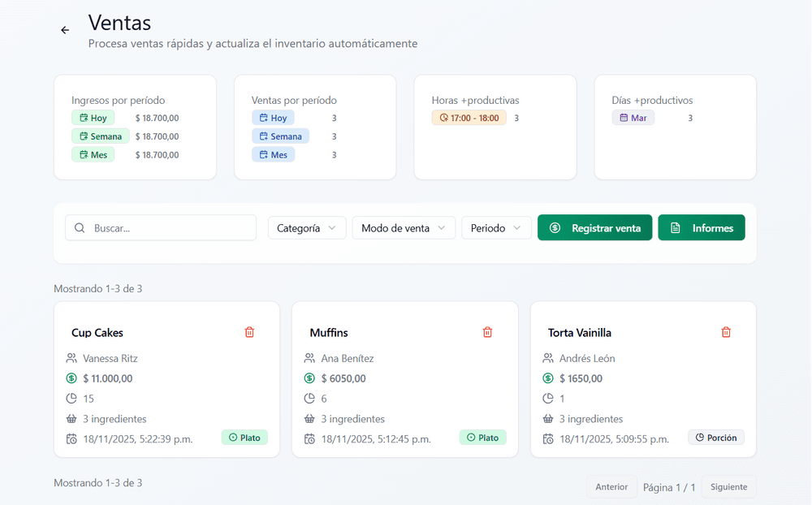The image size is (812, 505).
Task: Select the Semana badge under Ventas por período
Action: [x=280, y=136]
